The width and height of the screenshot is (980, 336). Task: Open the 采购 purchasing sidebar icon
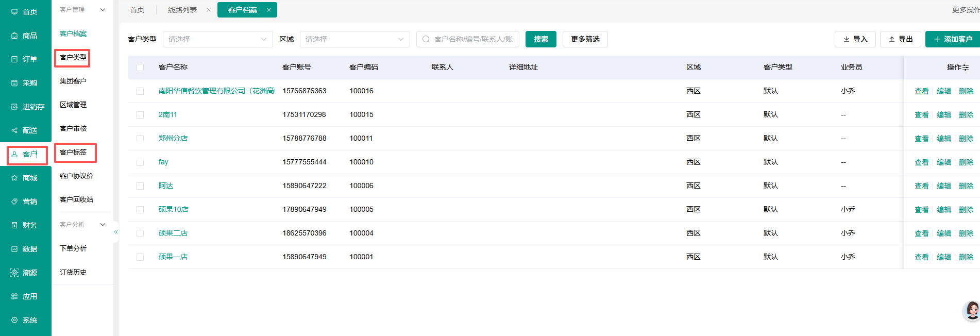[x=14, y=83]
